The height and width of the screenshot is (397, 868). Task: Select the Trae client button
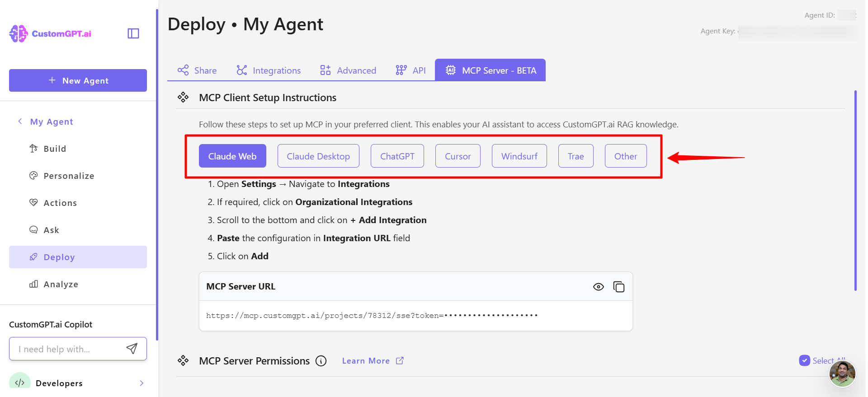(576, 156)
